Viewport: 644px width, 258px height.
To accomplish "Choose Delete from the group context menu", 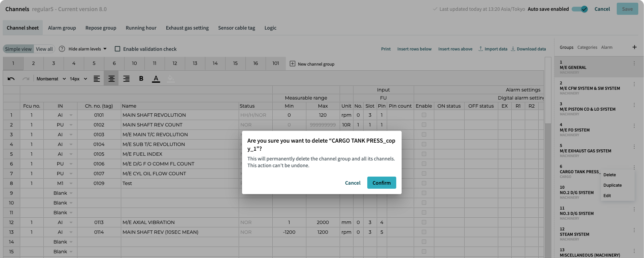I will click(610, 175).
